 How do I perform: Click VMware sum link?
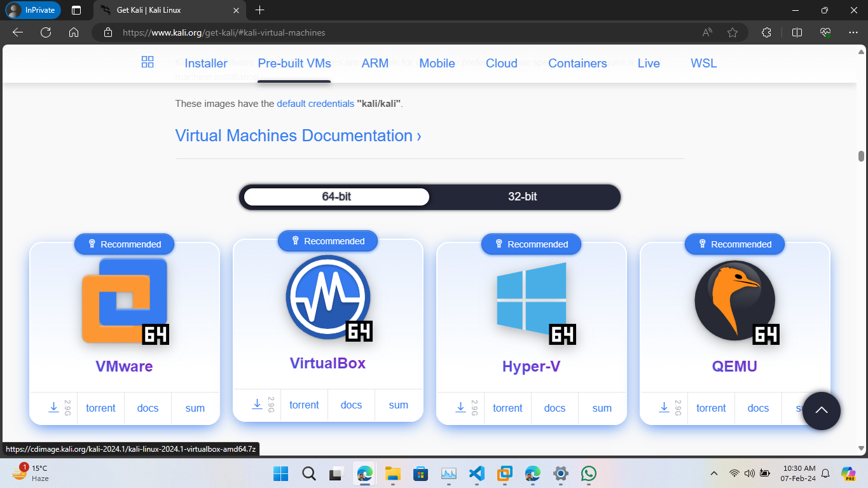click(195, 408)
